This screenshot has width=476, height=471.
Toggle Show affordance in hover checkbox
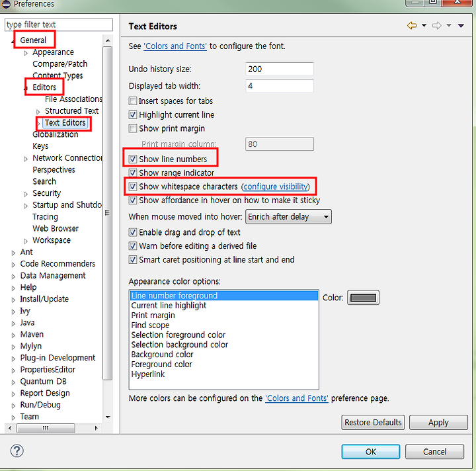[133, 200]
